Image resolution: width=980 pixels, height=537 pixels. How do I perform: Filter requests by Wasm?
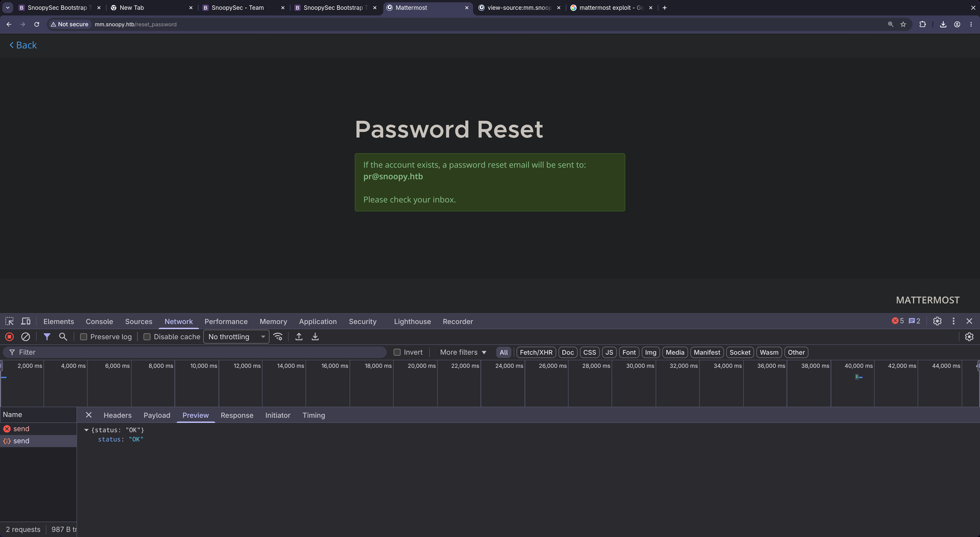769,352
